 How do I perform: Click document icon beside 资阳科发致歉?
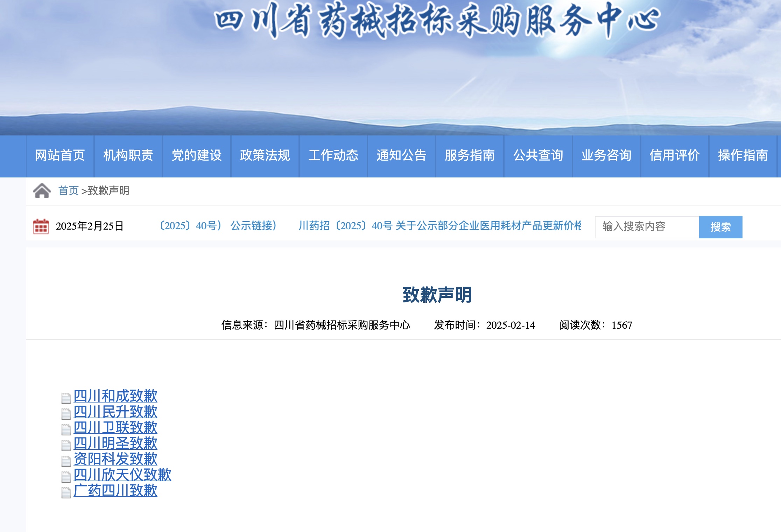tap(66, 461)
